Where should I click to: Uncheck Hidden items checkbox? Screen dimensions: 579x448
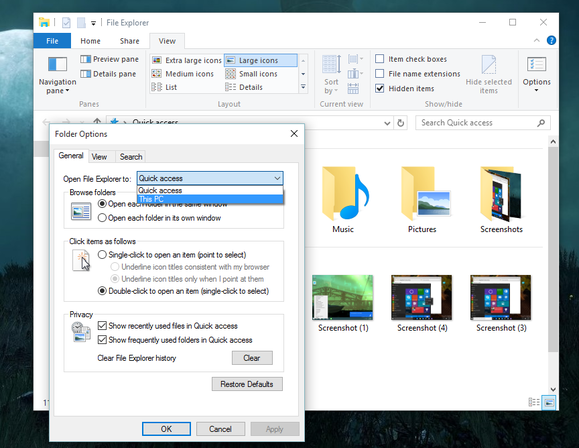click(x=380, y=88)
